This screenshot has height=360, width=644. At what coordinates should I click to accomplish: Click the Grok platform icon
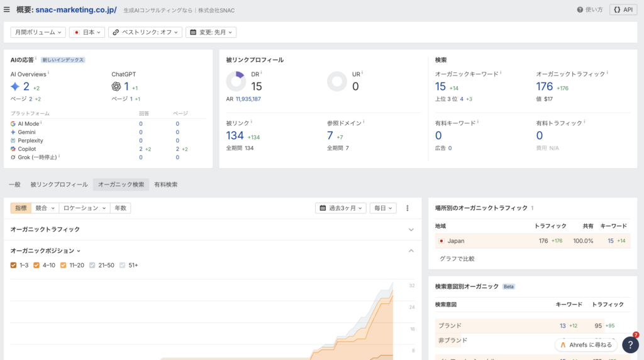point(13,157)
